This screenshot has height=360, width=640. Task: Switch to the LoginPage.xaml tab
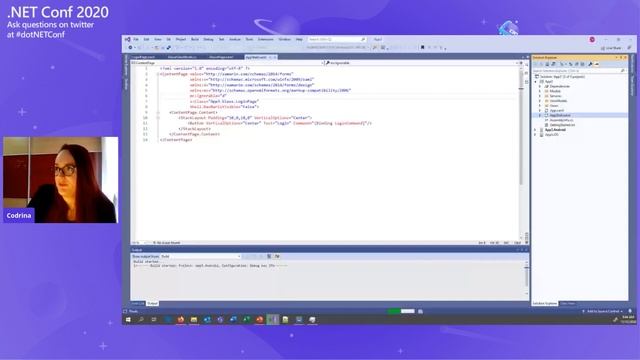[x=143, y=57]
